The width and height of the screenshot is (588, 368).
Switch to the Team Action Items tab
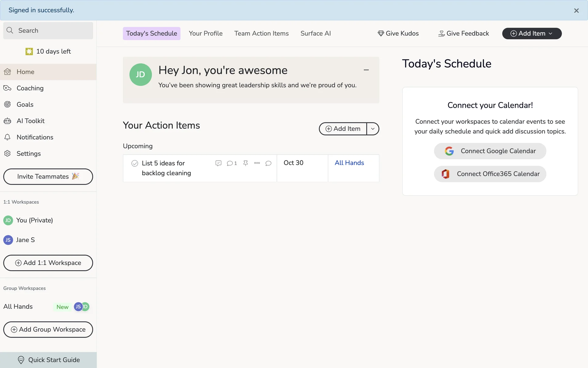(261, 33)
